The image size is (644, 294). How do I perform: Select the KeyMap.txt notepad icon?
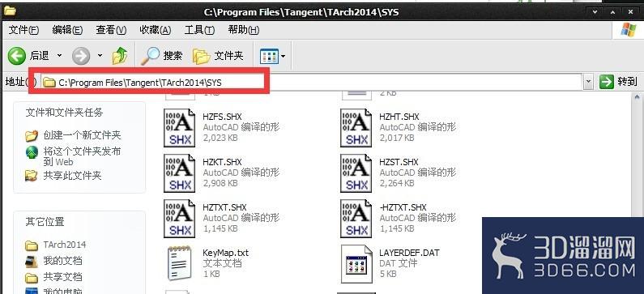[180, 263]
